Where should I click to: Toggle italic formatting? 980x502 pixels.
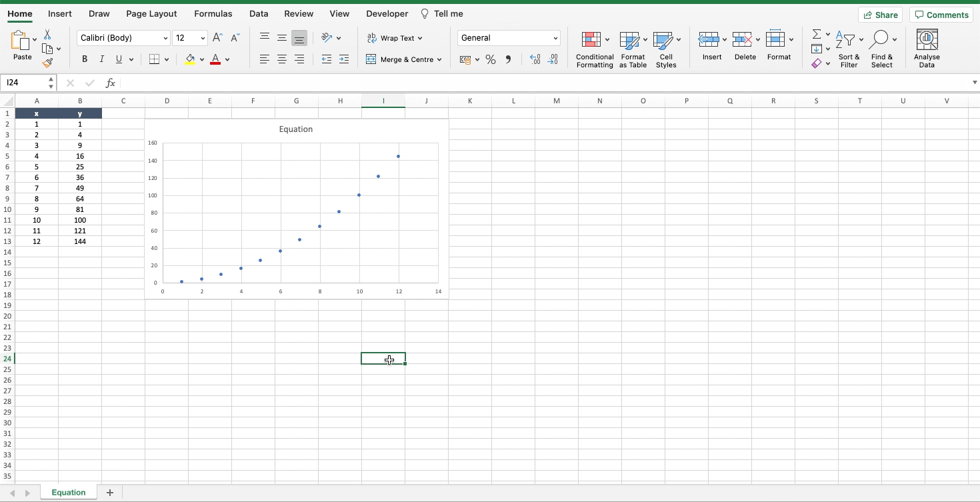(101, 59)
